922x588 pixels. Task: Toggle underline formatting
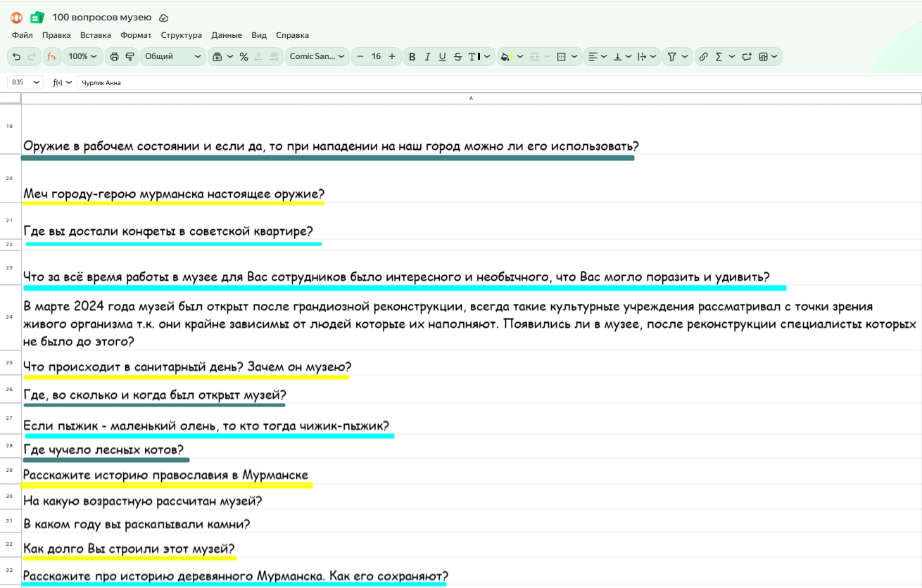click(442, 56)
